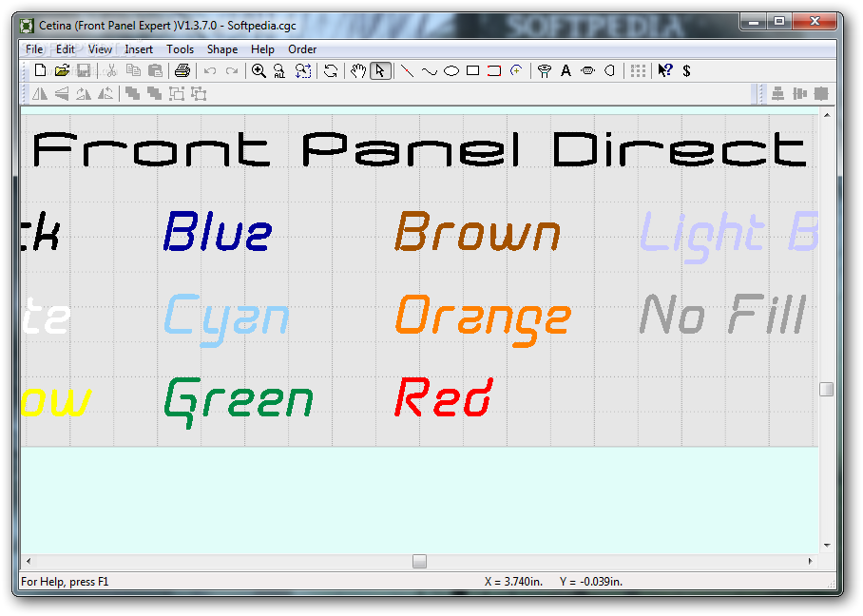This screenshot has height=616, width=863.
Task: Click the vertical scrollbar thumb
Action: coord(827,389)
